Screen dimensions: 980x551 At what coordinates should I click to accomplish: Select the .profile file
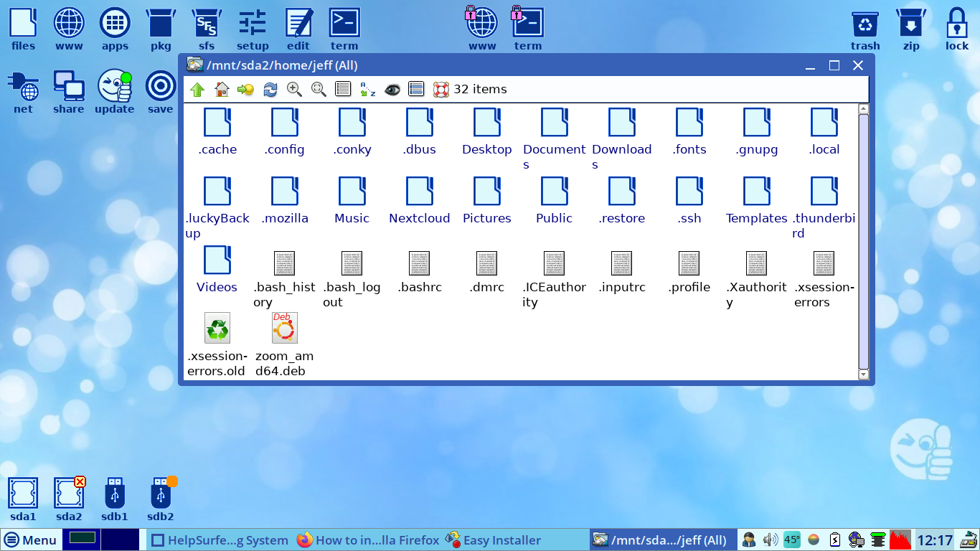[x=689, y=272]
